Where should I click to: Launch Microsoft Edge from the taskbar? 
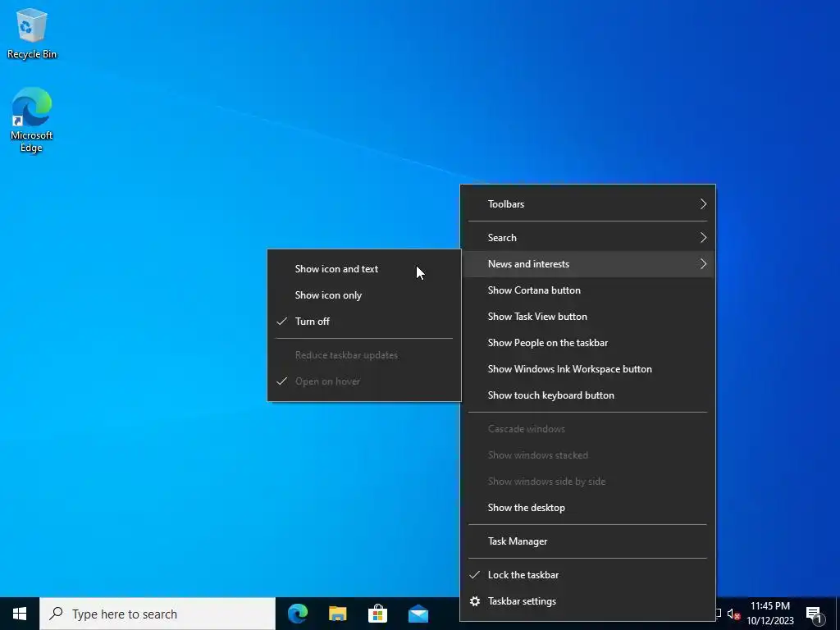click(x=298, y=614)
